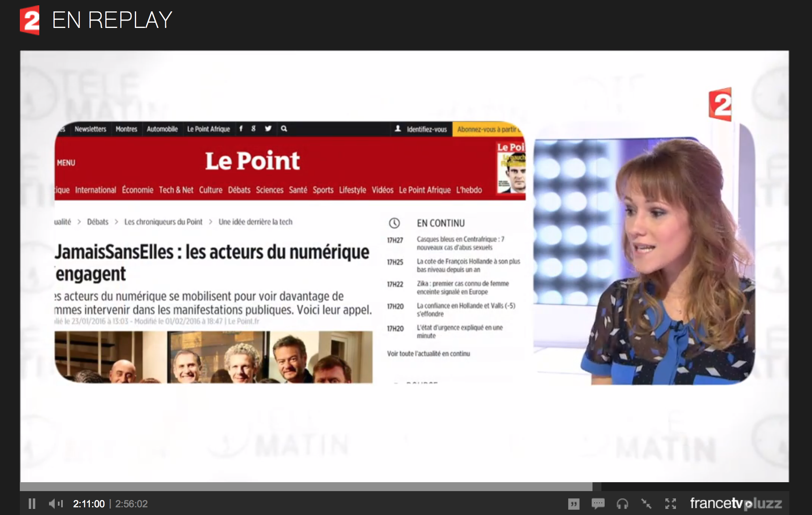The width and height of the screenshot is (812, 515).
Task: Click the elapsed time 2:11:00
Action: coord(89,504)
